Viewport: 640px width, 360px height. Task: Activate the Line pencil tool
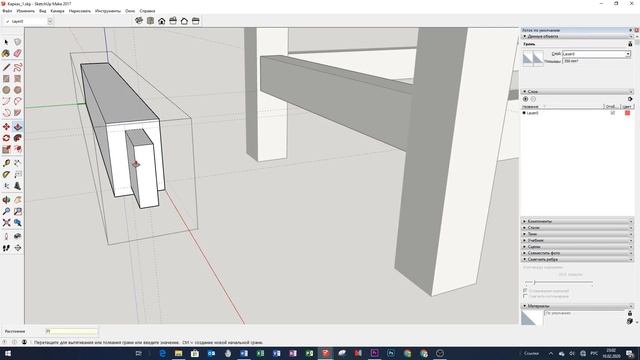6,67
